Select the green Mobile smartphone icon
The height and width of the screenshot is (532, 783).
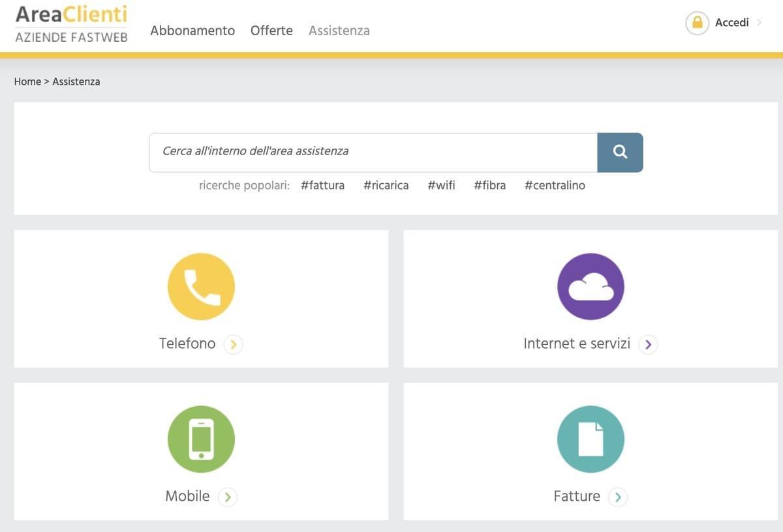[x=201, y=439]
